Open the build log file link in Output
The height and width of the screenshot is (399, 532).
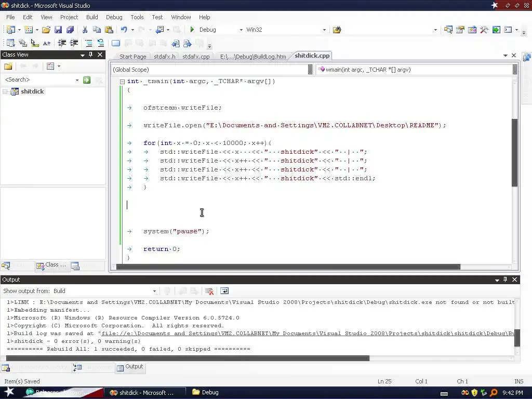point(308,334)
